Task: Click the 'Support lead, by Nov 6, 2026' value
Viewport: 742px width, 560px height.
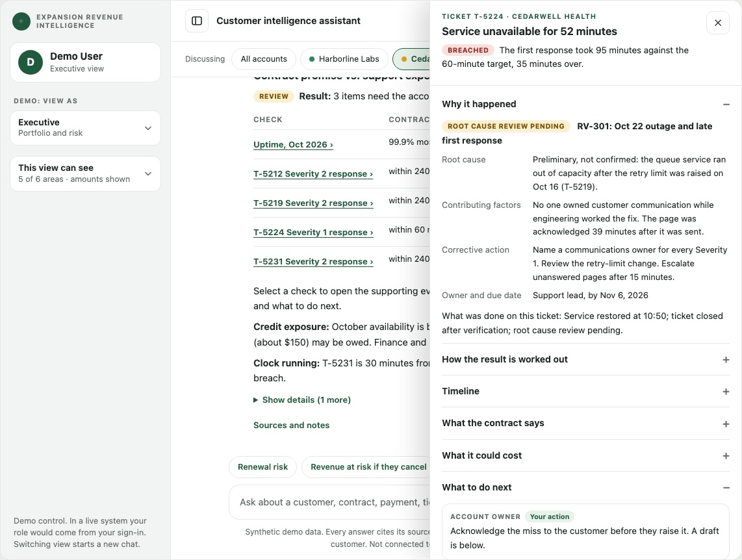Action: click(x=591, y=296)
